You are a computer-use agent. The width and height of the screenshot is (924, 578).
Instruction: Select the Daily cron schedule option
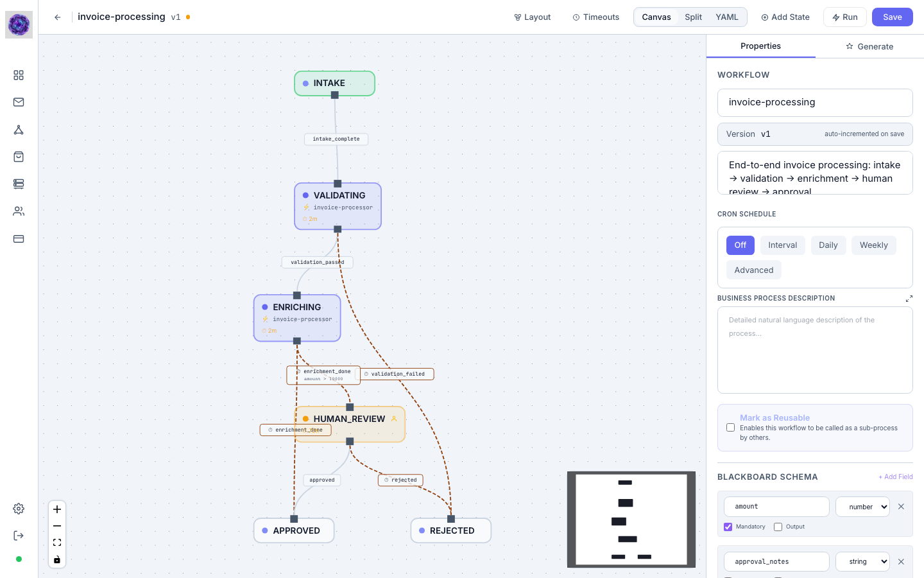828,245
